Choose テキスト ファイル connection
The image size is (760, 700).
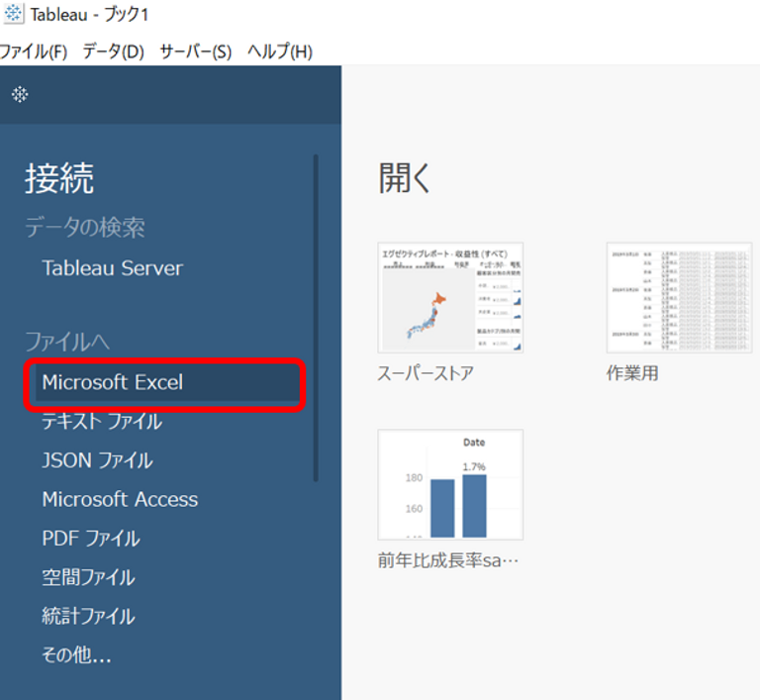102,421
